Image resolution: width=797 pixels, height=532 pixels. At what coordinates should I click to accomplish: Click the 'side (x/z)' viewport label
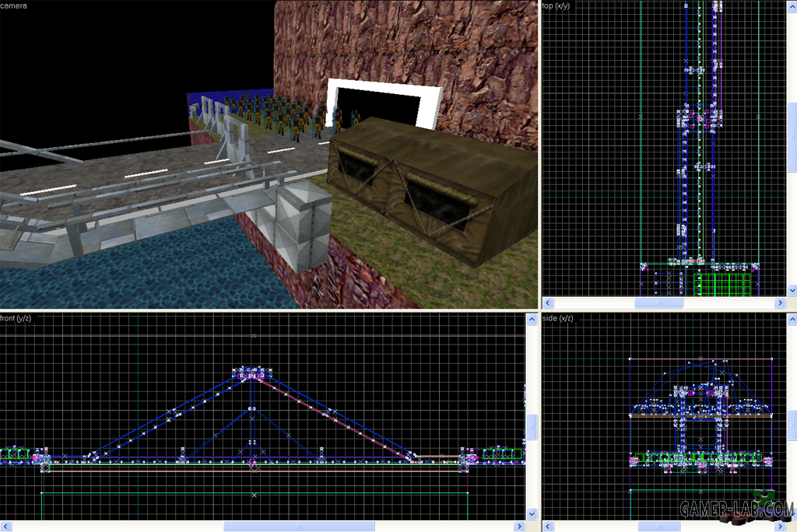(557, 318)
